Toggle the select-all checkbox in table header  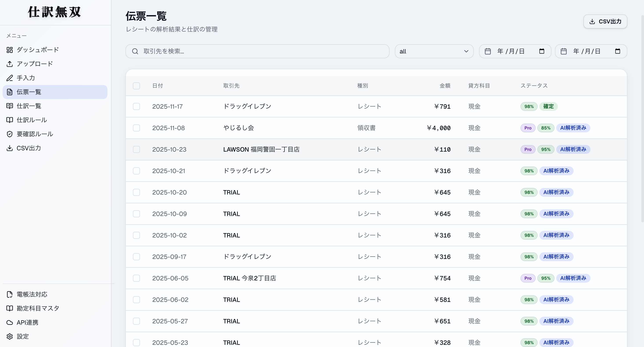pyautogui.click(x=136, y=86)
